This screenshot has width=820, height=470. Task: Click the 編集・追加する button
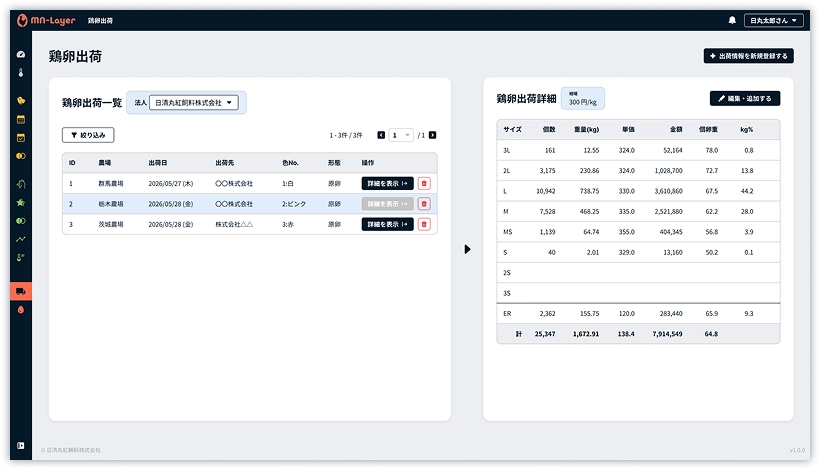coord(745,99)
